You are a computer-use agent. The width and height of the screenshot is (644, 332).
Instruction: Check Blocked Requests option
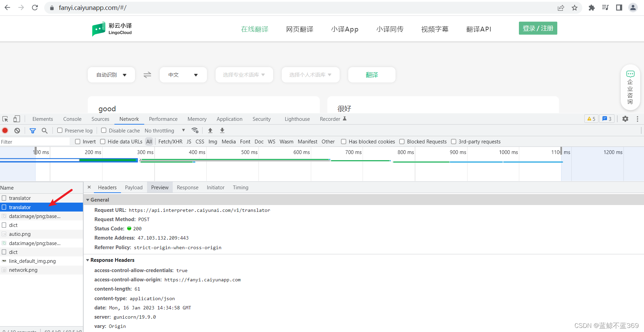tap(402, 142)
